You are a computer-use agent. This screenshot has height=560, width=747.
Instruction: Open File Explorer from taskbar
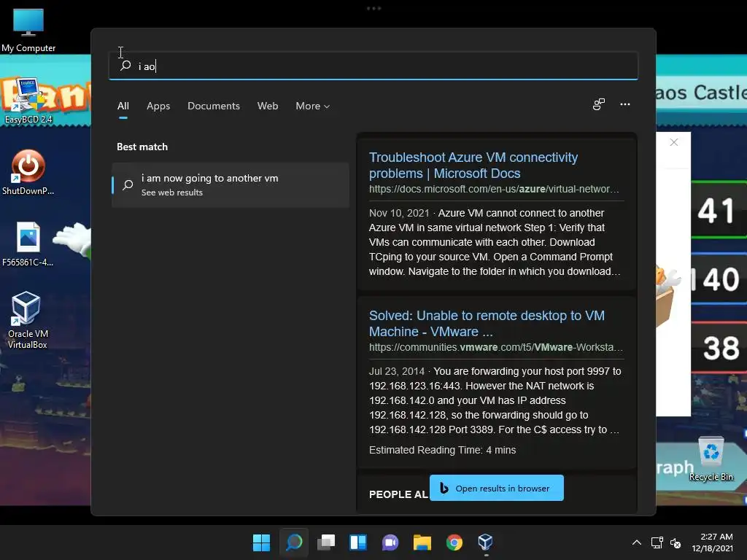pyautogui.click(x=422, y=542)
